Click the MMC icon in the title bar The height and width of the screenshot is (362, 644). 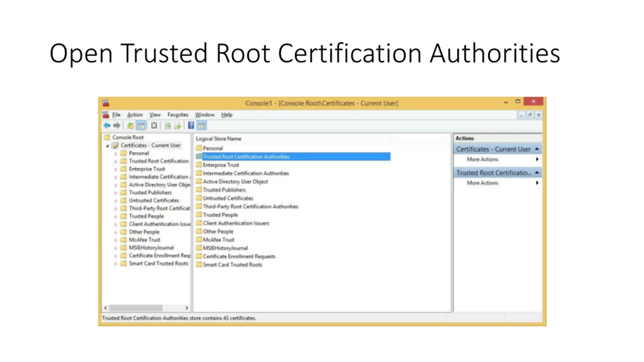point(106,103)
